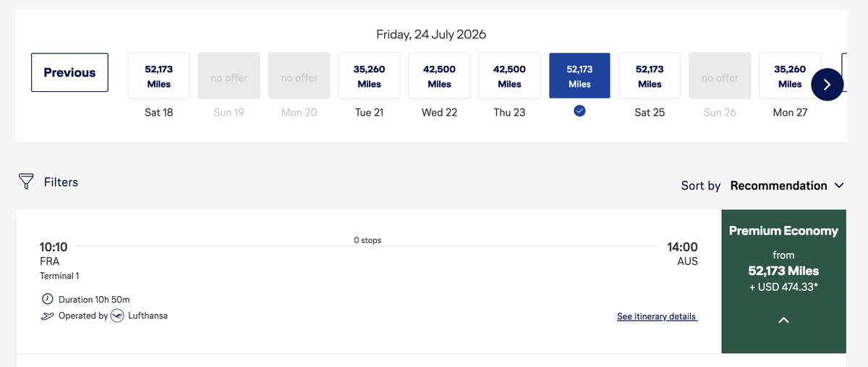The image size is (868, 367).
Task: Click the highlighted 52,173 Miles selected date
Action: click(x=579, y=76)
